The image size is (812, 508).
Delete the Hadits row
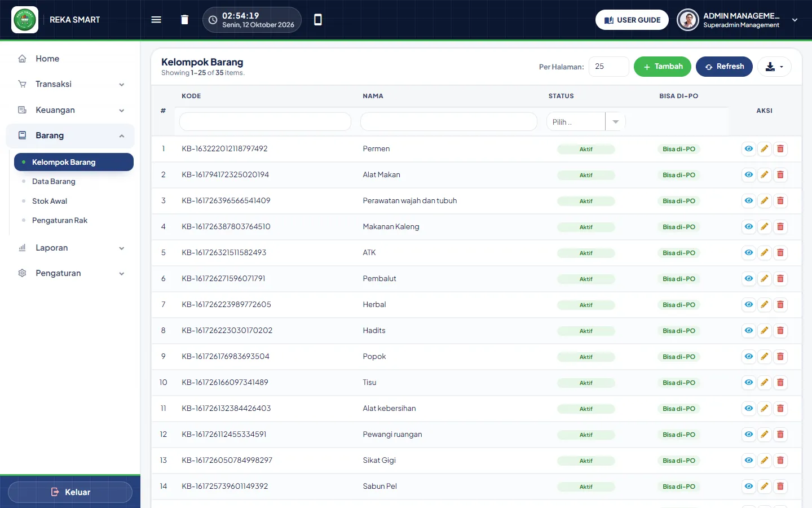(x=780, y=331)
